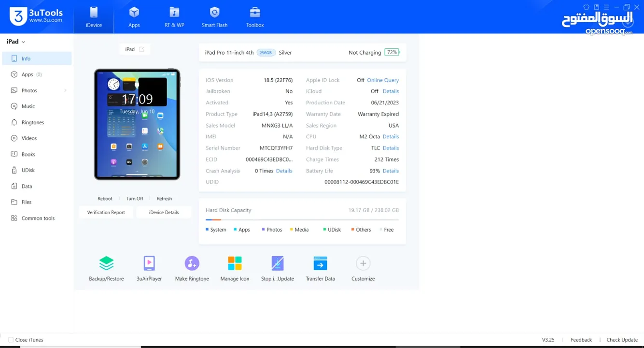Click the 256GB capacity badge
Screen dimensions: 644x348
click(x=266, y=53)
